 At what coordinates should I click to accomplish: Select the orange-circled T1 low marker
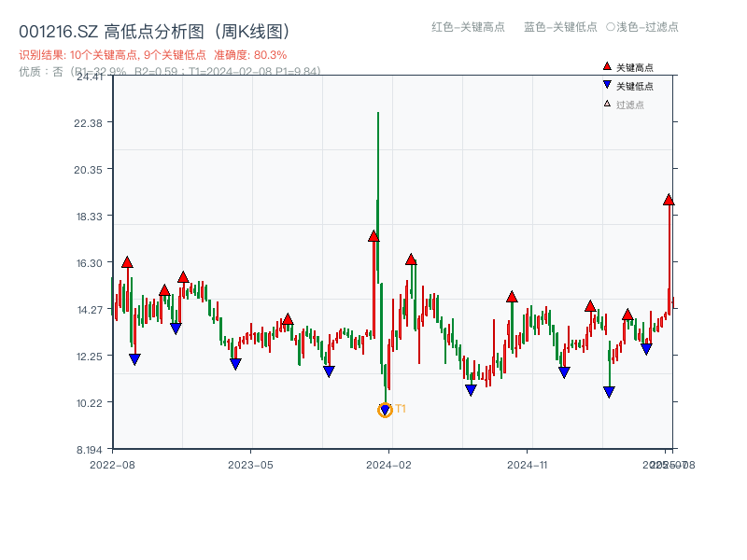[x=385, y=410]
